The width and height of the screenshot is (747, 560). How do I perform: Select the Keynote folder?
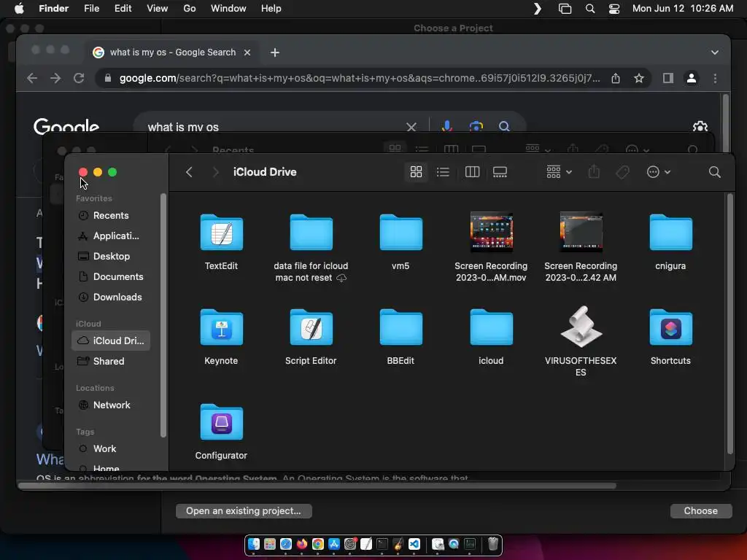pos(222,327)
